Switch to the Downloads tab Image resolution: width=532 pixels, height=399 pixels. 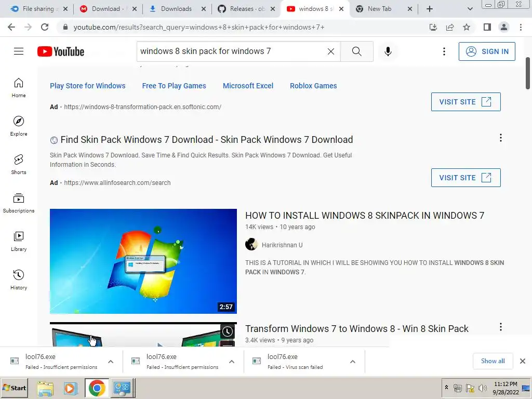pos(177,9)
